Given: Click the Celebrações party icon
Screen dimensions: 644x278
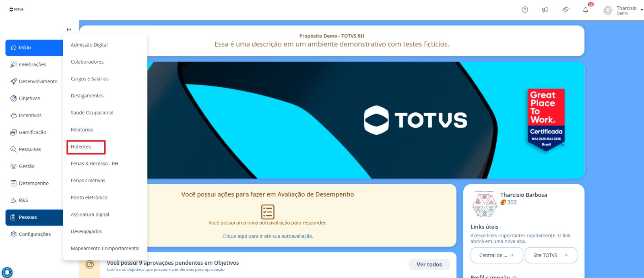Looking at the screenshot, I should pyautogui.click(x=14, y=64).
